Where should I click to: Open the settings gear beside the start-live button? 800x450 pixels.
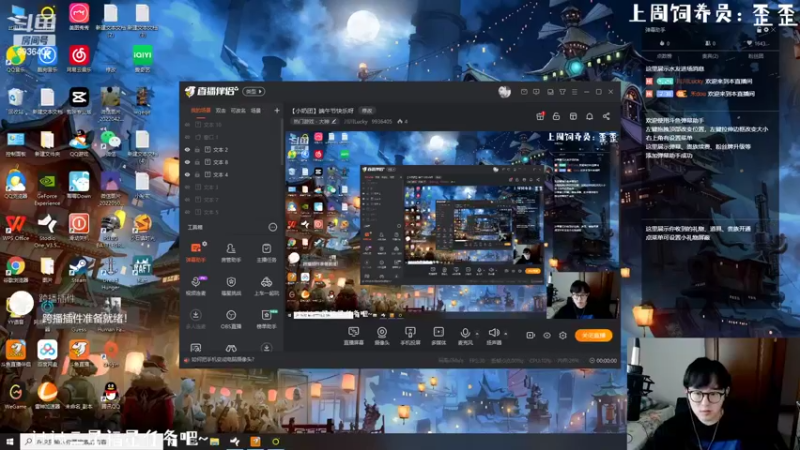tap(563, 335)
